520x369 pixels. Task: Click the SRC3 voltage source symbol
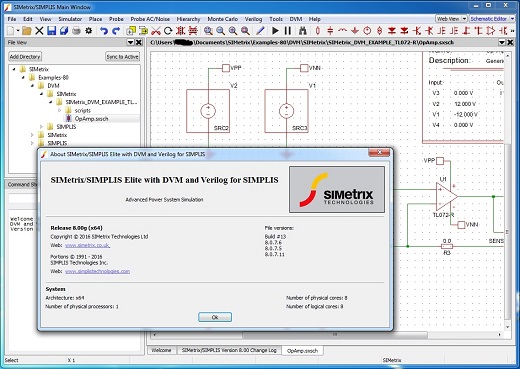click(286, 111)
